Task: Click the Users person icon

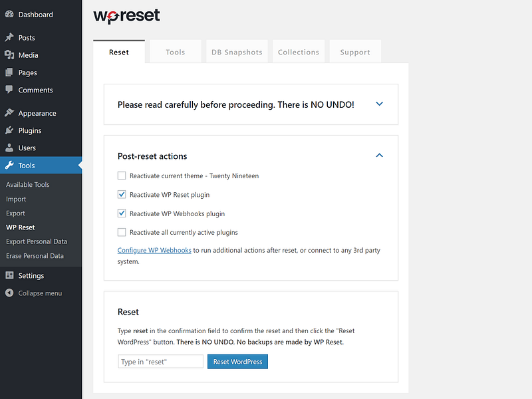Action: 9,148
